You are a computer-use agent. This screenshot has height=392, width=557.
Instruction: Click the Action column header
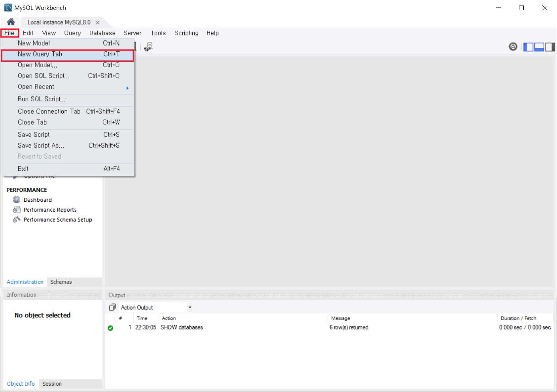(x=169, y=318)
